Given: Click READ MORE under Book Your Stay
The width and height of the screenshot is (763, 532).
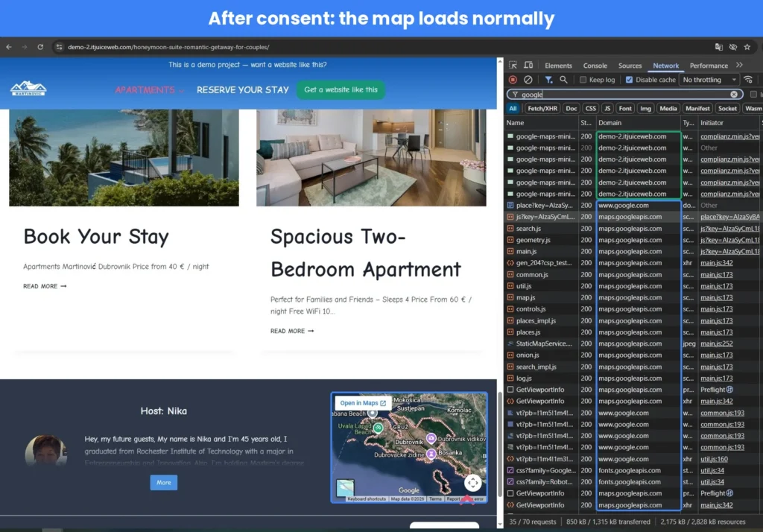Looking at the screenshot, I should pos(45,286).
